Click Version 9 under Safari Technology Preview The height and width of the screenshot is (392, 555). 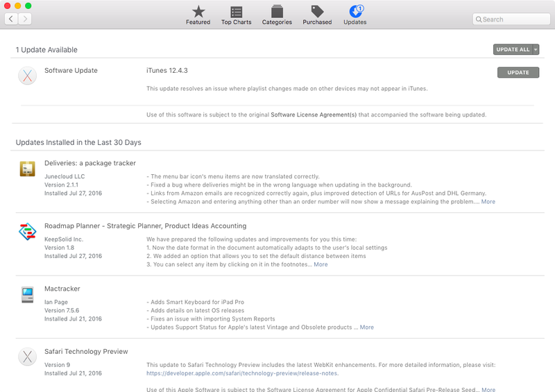pyautogui.click(x=57, y=365)
